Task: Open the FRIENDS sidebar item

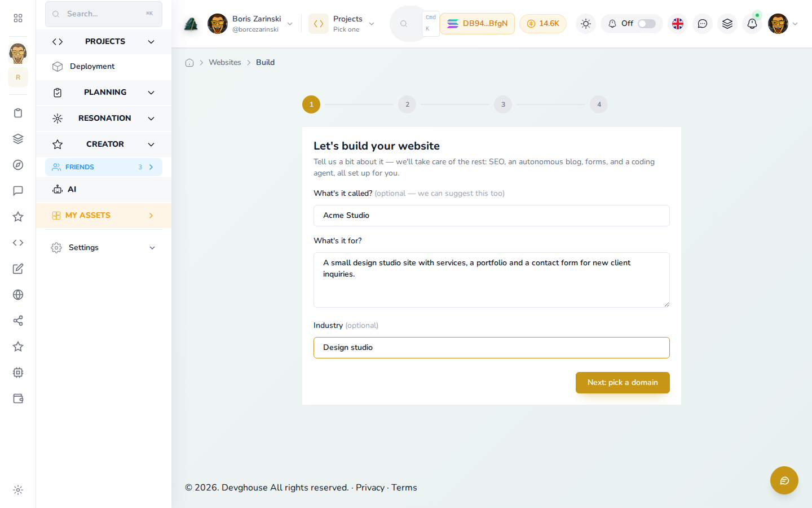Action: (104, 167)
